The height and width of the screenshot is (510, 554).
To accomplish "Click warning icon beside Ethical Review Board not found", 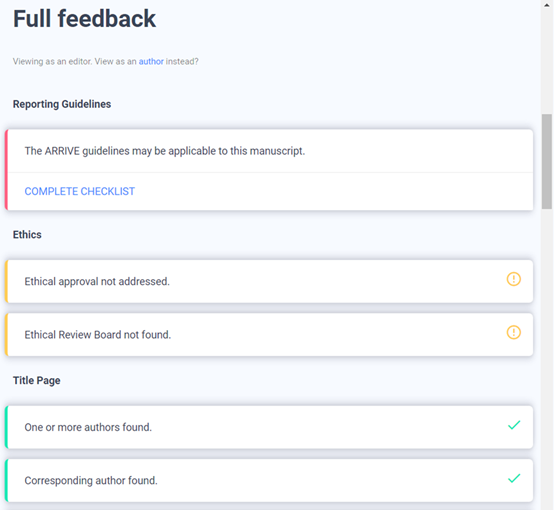I will coord(513,332).
